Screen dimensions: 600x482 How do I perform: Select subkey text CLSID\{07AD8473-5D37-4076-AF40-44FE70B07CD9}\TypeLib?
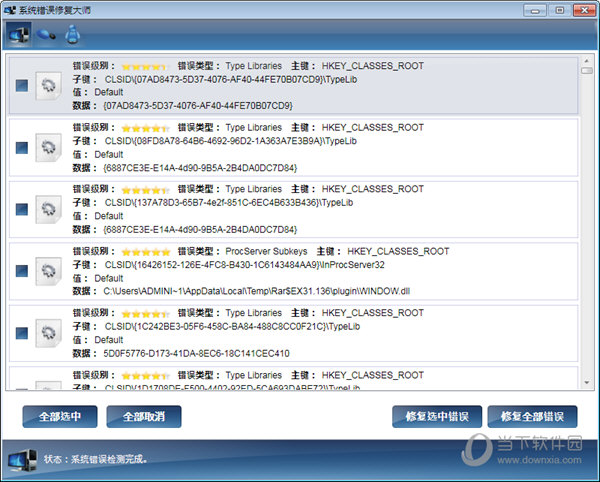[x=231, y=80]
